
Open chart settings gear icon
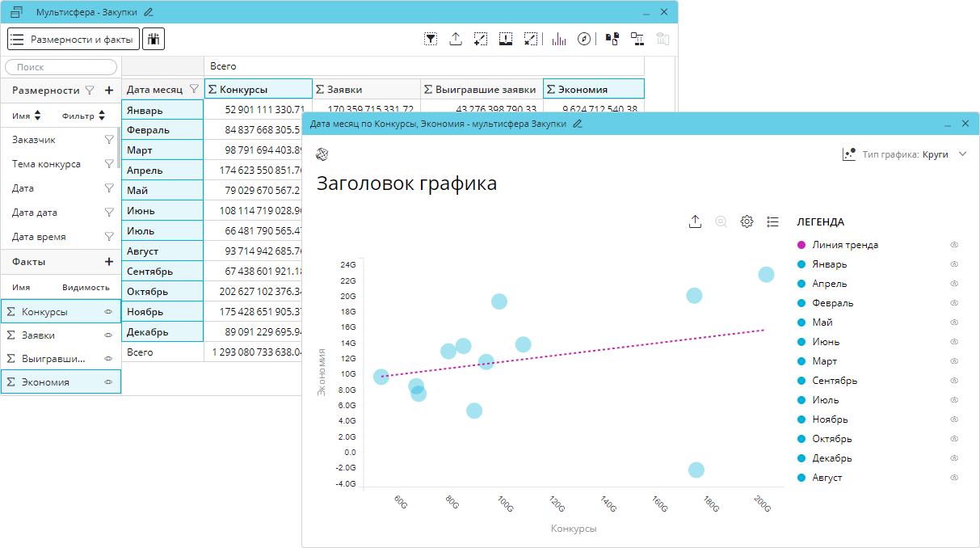[x=747, y=221]
